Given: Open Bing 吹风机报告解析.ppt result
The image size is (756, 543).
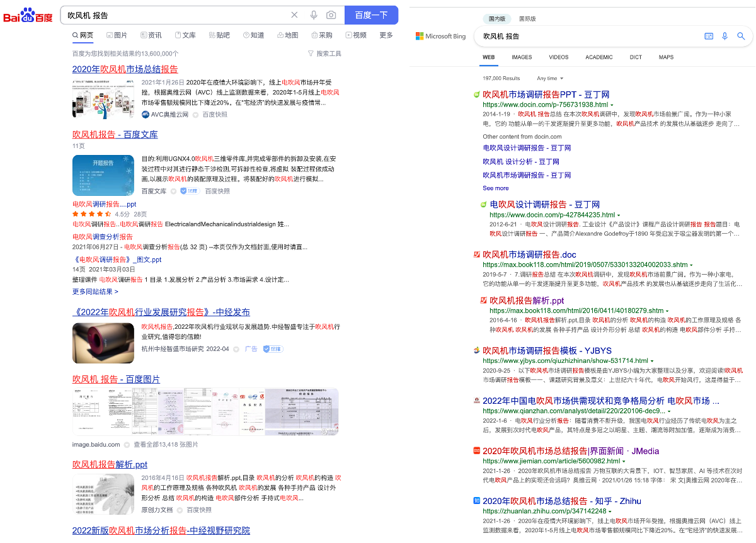Looking at the screenshot, I should (x=527, y=300).
